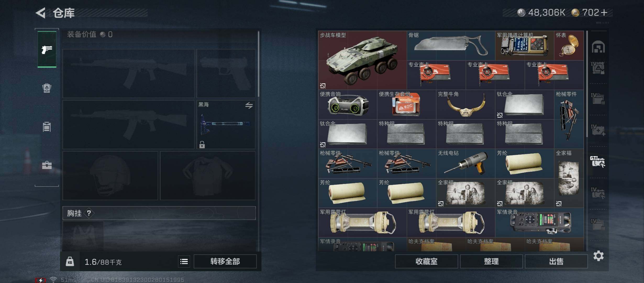Swap the 黑海 melee weapon with the arrows icon
The image size is (644, 283).
(x=249, y=105)
